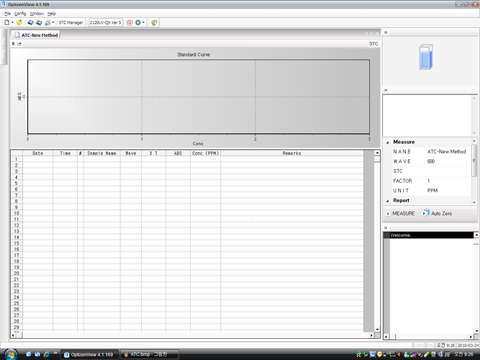The height and width of the screenshot is (360, 480).
Task: Open STC Manager from the toolbar
Action: point(71,22)
